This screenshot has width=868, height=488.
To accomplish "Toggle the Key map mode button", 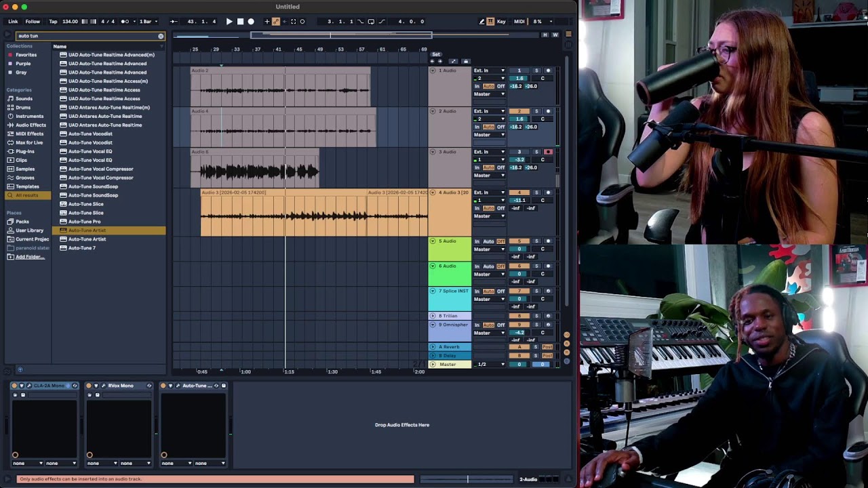I will (501, 22).
